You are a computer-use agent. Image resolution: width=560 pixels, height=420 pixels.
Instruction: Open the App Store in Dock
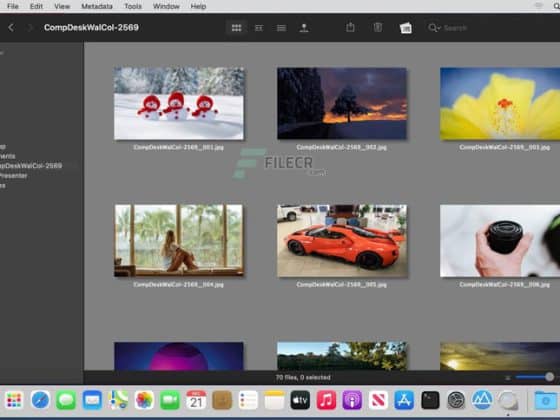pyautogui.click(x=404, y=400)
